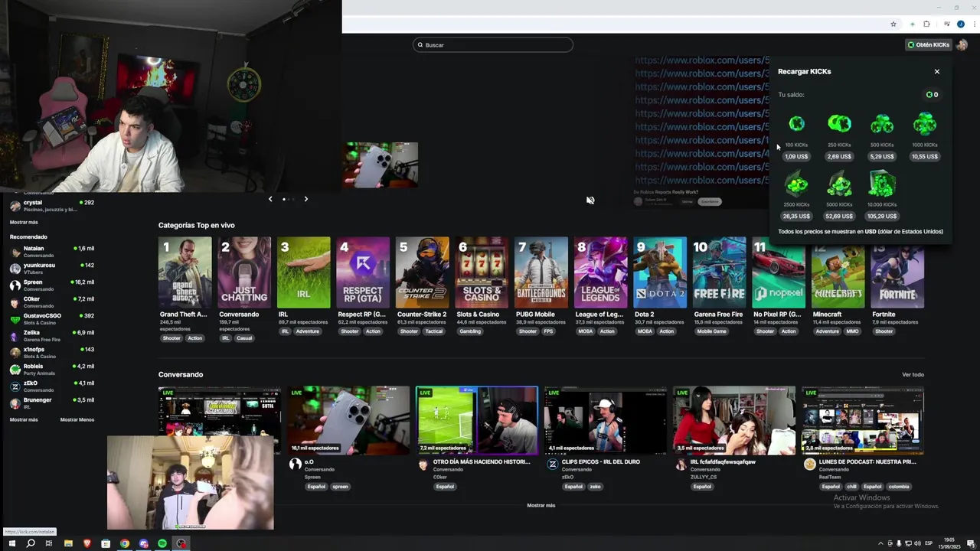The image size is (980, 551).
Task: Expand followed channels Mostrar más under crystal
Action: 24,222
